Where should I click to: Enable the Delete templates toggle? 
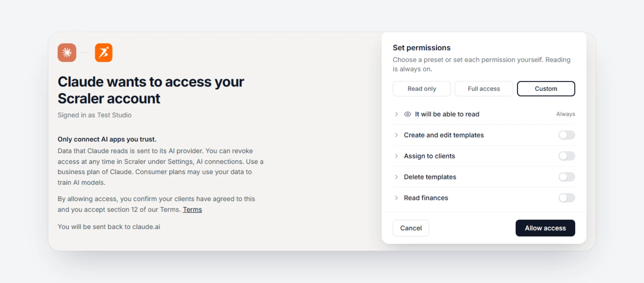[x=567, y=177]
